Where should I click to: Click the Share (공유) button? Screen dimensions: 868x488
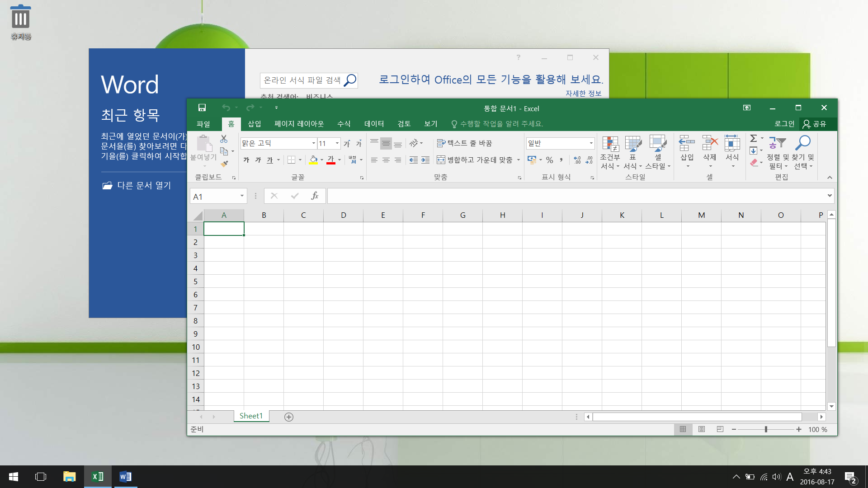815,124
